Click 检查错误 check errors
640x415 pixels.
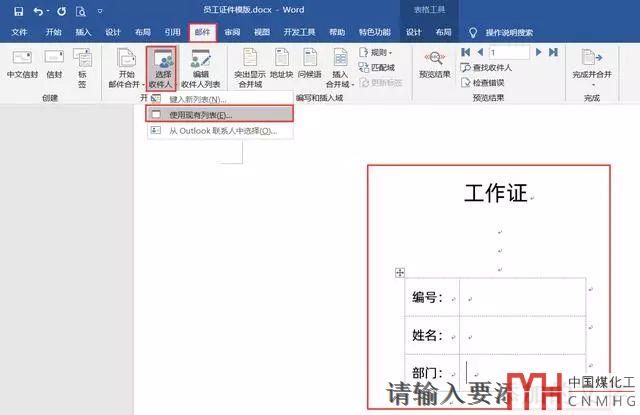click(x=482, y=83)
